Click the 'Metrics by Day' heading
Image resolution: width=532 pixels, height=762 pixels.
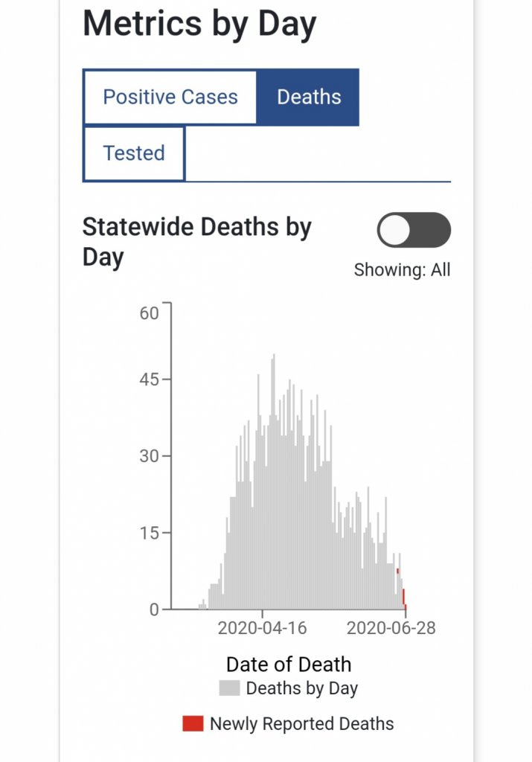[x=199, y=24]
